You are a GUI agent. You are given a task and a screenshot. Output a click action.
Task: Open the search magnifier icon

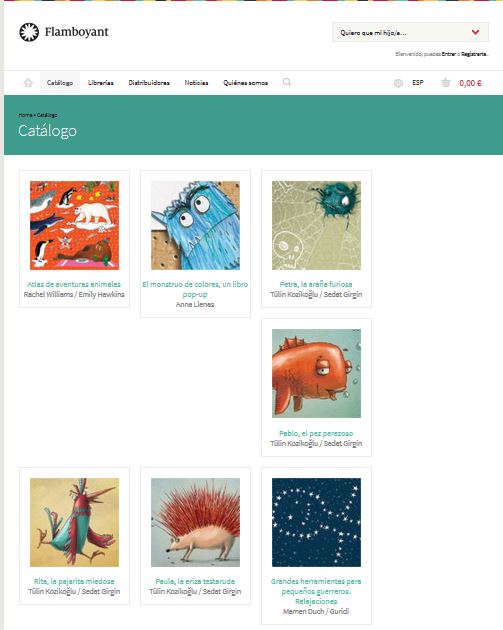pos(286,82)
